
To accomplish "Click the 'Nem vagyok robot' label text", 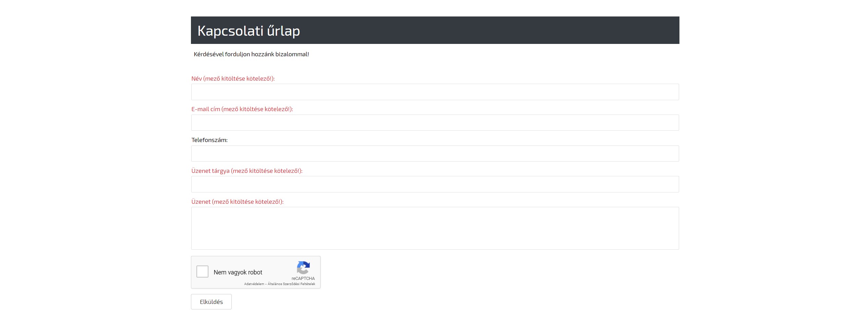I will coord(238,272).
